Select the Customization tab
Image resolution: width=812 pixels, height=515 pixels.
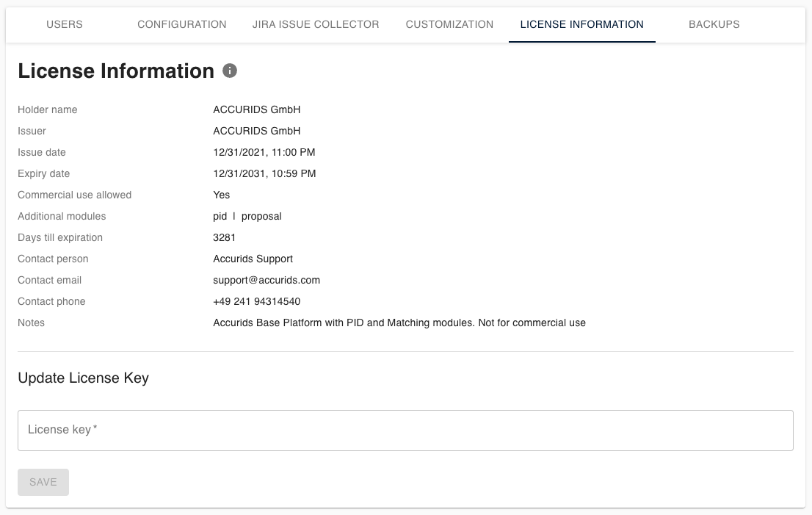point(449,24)
